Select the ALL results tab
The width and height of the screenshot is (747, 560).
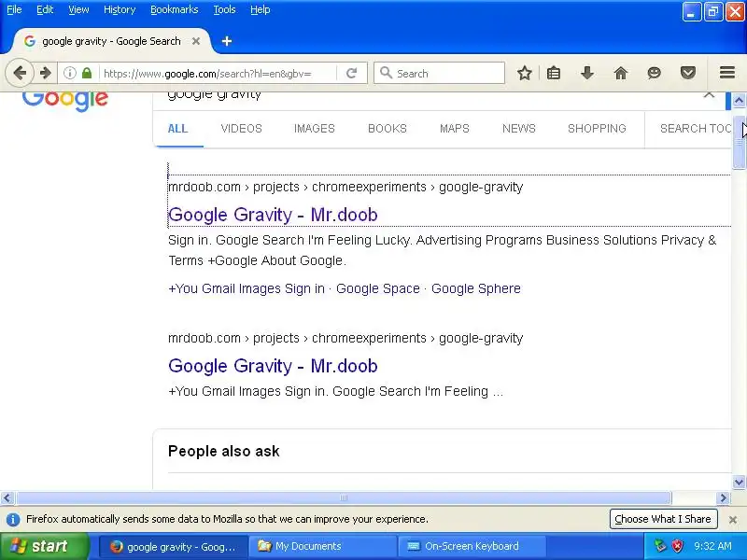click(177, 129)
